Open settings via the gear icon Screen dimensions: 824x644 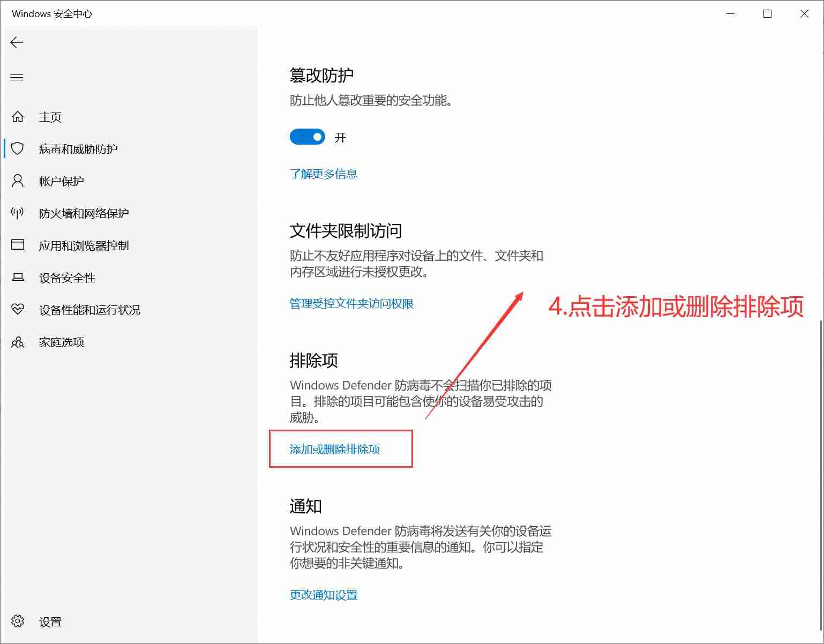click(x=17, y=621)
